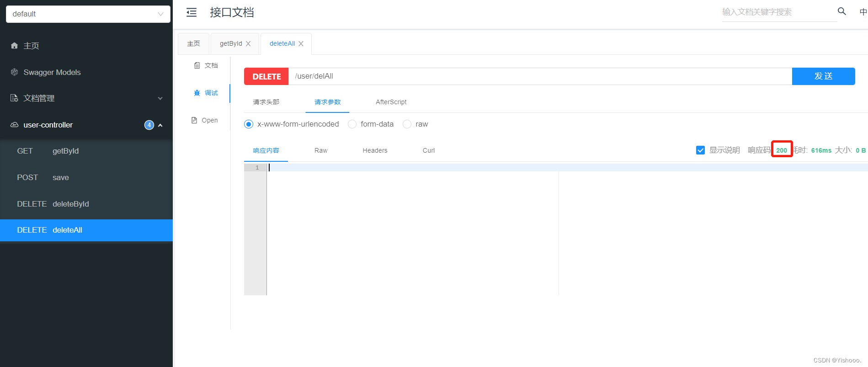Switch to the getById tab
The image size is (868, 367).
[231, 44]
